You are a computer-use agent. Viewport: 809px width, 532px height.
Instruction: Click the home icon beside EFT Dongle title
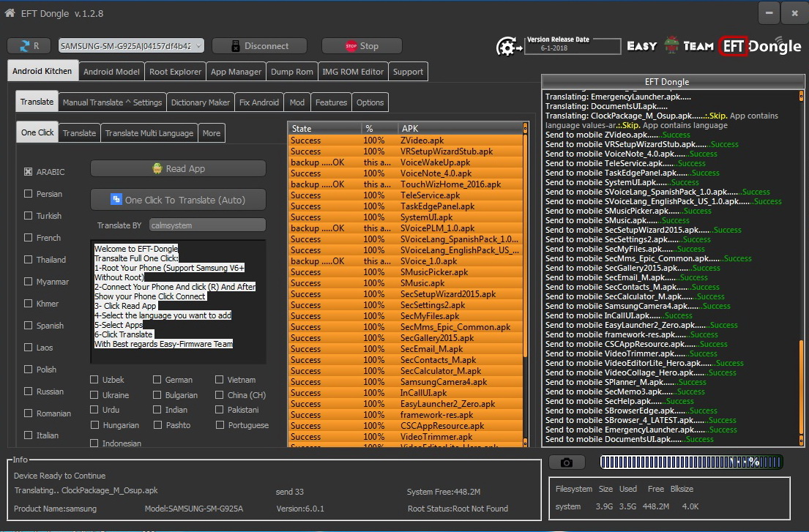point(10,13)
